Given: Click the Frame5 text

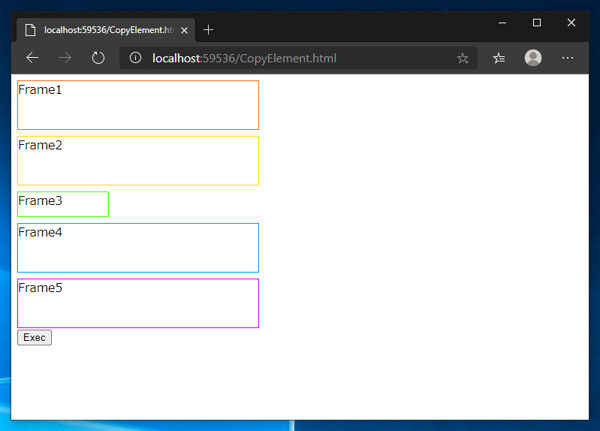Looking at the screenshot, I should point(40,287).
